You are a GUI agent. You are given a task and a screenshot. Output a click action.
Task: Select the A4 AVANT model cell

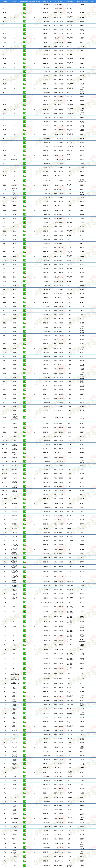coord(14,159)
